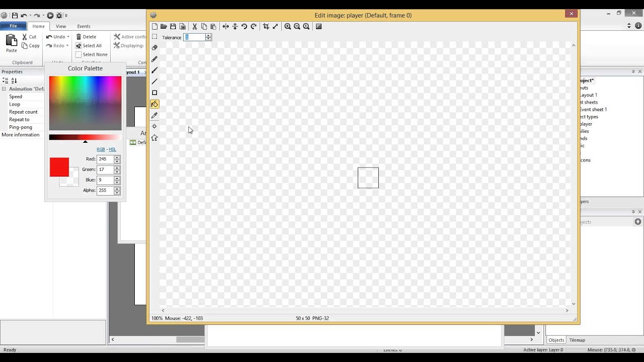
Task: Click the red primary color swatch
Action: (59, 167)
